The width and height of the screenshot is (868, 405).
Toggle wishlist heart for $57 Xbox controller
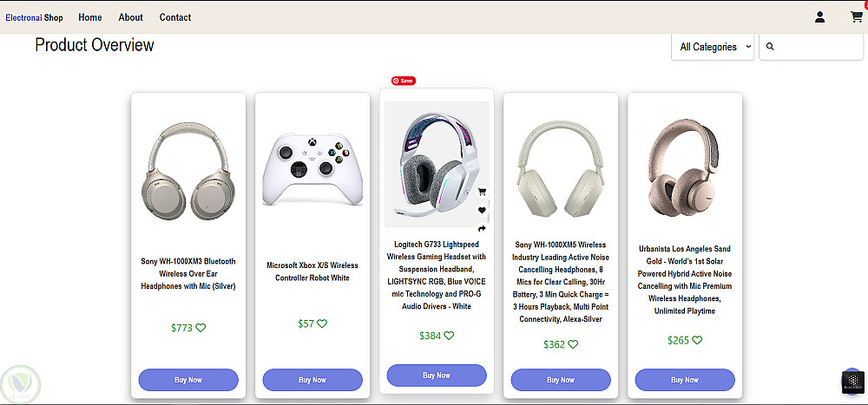(322, 323)
